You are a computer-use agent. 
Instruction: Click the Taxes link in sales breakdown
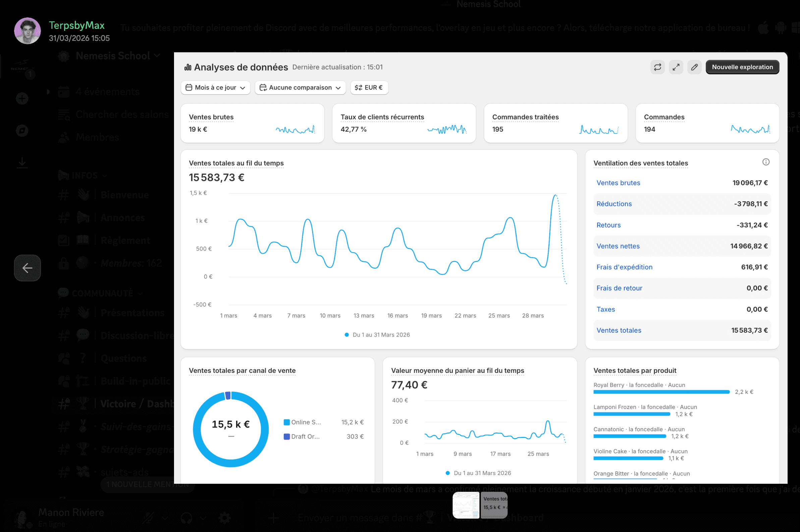coord(606,309)
